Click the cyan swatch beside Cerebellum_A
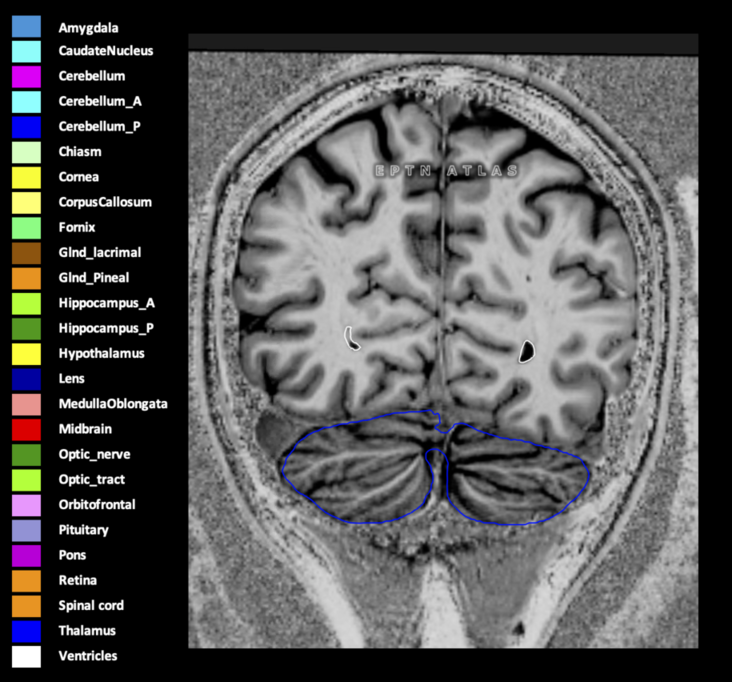Viewport: 732px width, 682px height. (26, 102)
